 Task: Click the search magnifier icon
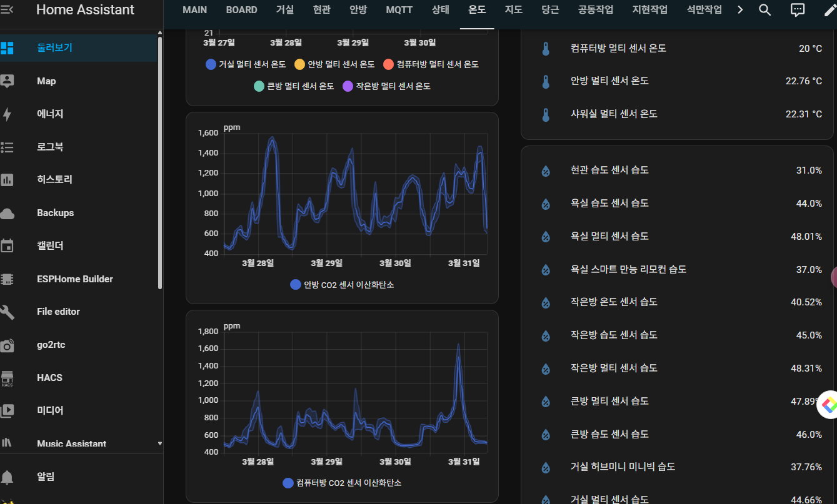coord(764,10)
